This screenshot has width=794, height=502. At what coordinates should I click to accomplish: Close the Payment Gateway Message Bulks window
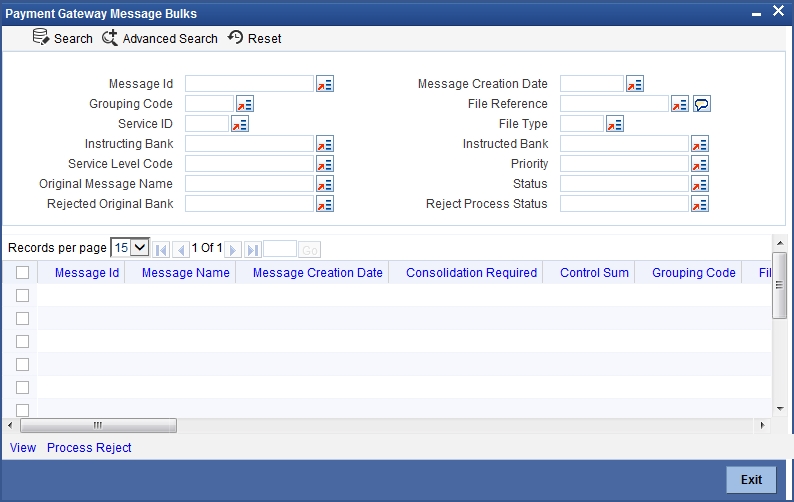coord(778,11)
